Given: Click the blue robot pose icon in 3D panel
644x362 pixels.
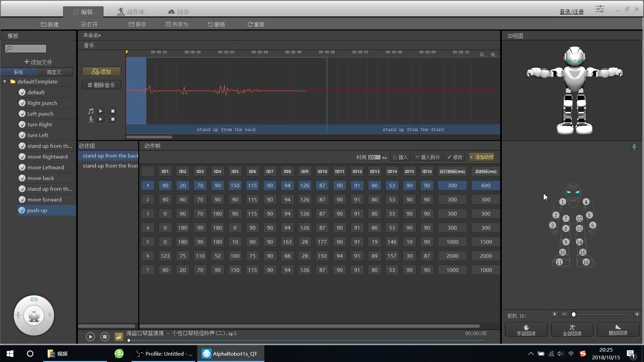Looking at the screenshot, I should tap(634, 147).
